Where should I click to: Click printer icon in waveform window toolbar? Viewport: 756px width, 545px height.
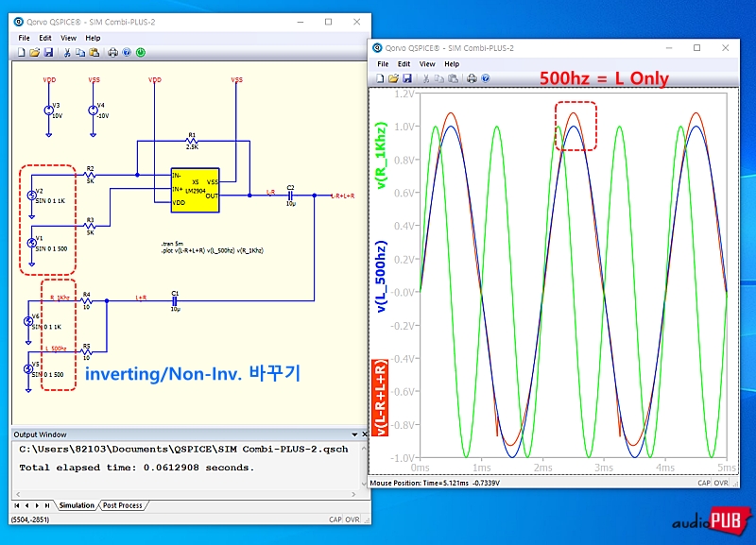[472, 78]
